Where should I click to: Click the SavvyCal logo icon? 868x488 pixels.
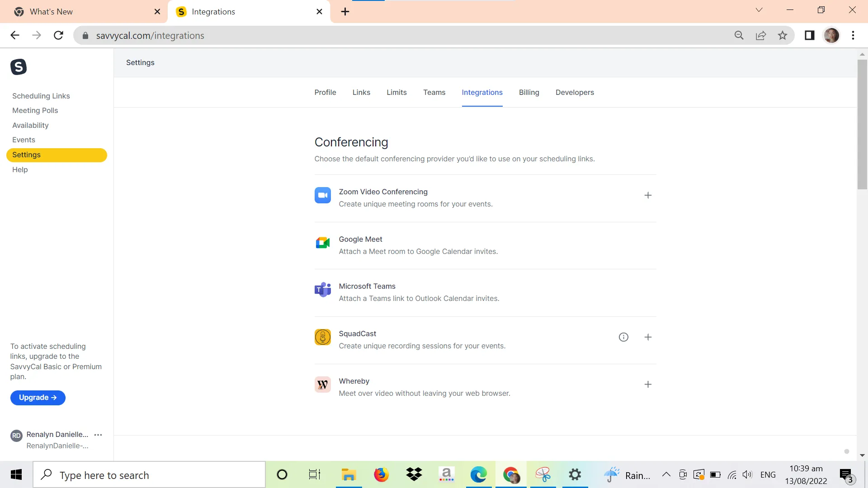pos(19,67)
